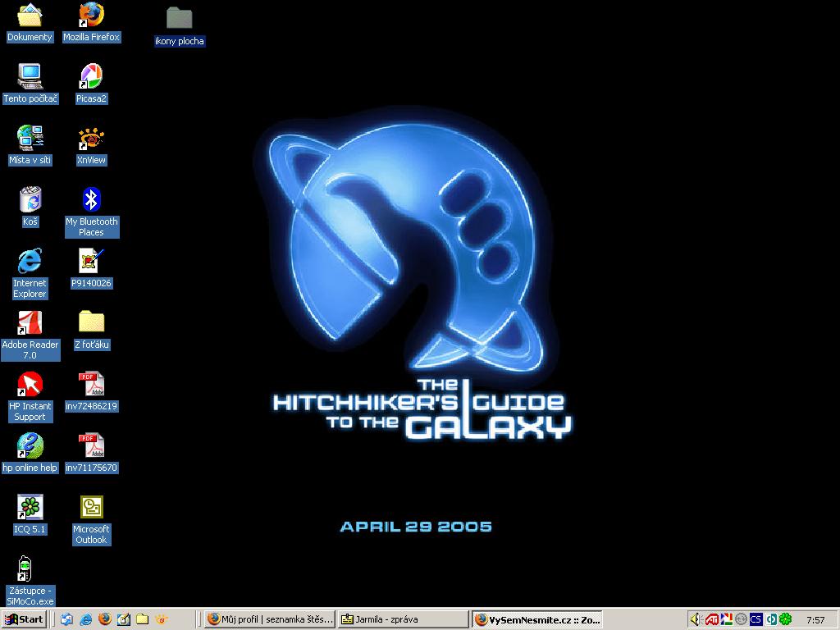
Task: Open the green ICQ flower tray icon
Action: point(785,619)
